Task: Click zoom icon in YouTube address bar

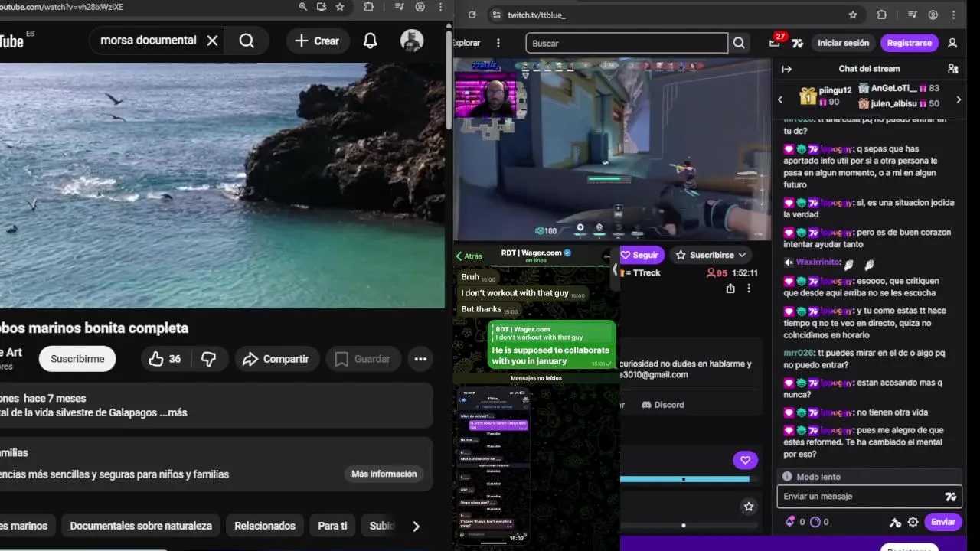Action: pyautogui.click(x=303, y=7)
